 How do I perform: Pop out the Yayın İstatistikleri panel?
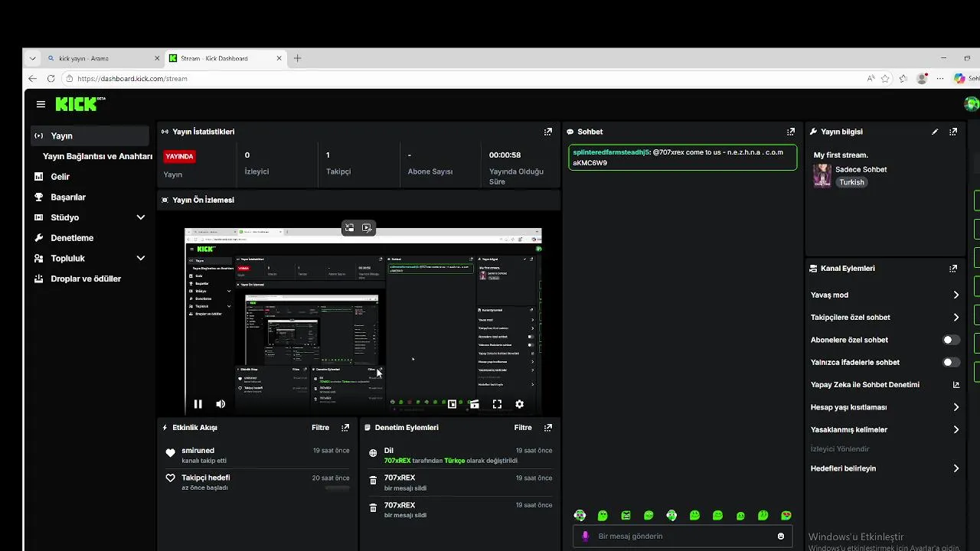pos(547,132)
